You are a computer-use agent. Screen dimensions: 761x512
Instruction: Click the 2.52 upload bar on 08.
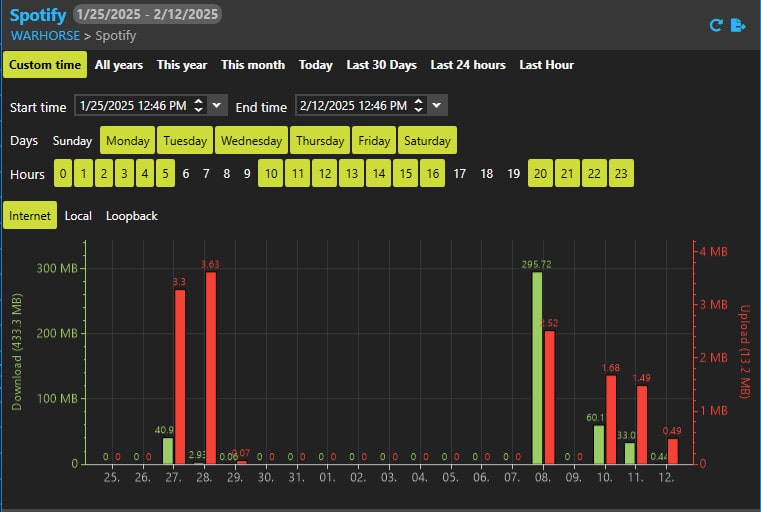549,397
